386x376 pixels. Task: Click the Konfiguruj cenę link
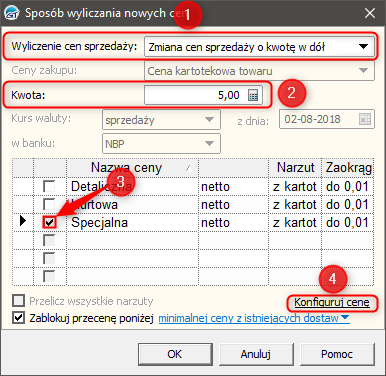332,302
